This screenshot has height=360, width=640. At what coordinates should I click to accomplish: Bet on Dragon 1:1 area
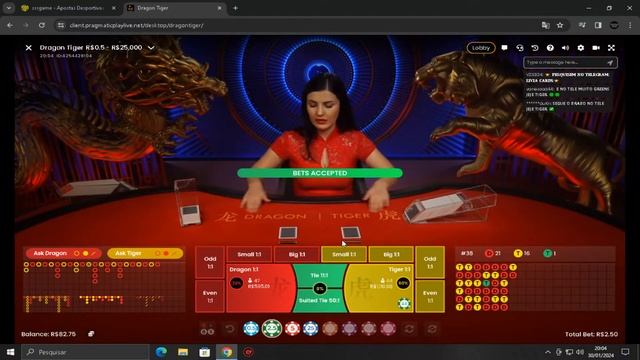pos(259,289)
